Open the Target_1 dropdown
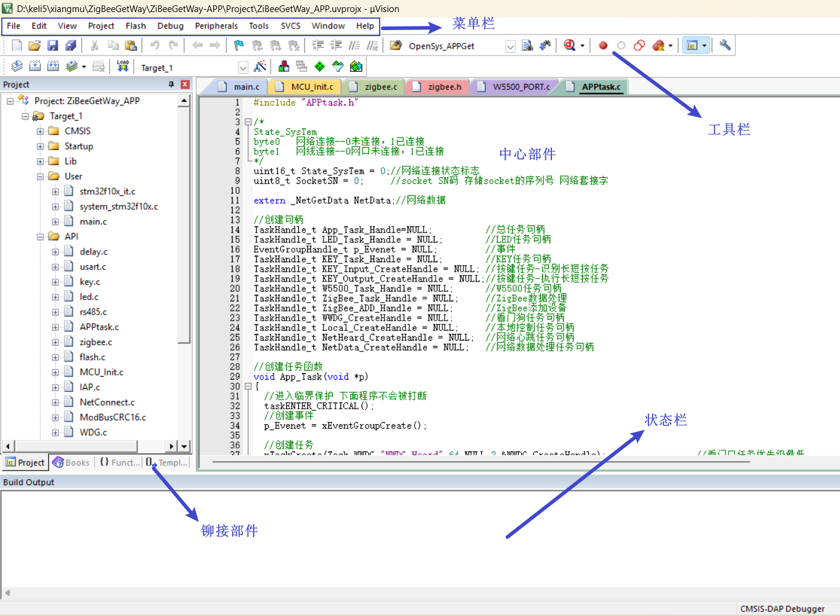 click(243, 68)
